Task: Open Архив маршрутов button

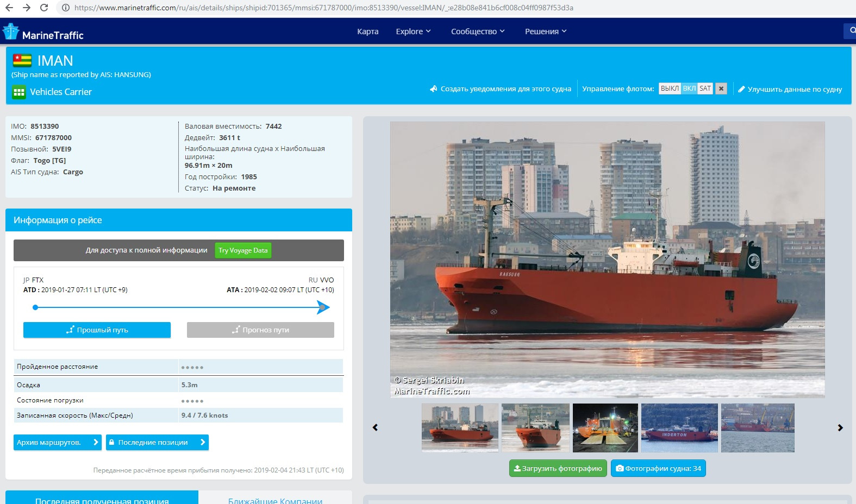Action: [58, 442]
